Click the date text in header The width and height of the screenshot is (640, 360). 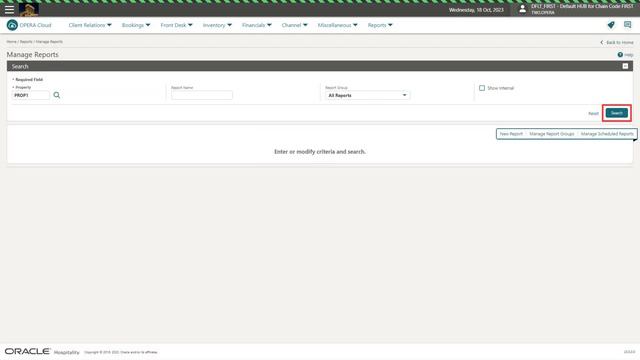click(x=476, y=10)
